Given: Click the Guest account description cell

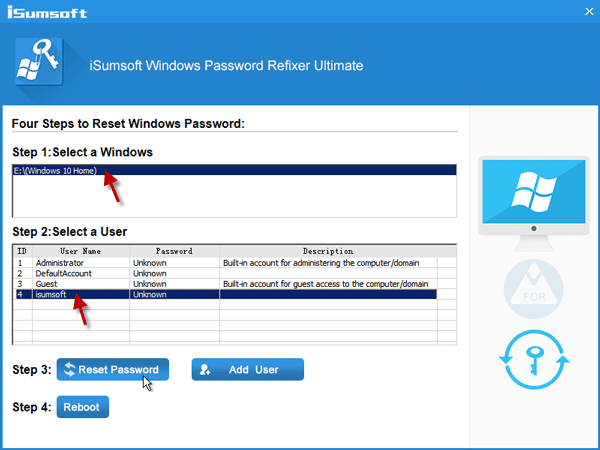Looking at the screenshot, I should (328, 284).
